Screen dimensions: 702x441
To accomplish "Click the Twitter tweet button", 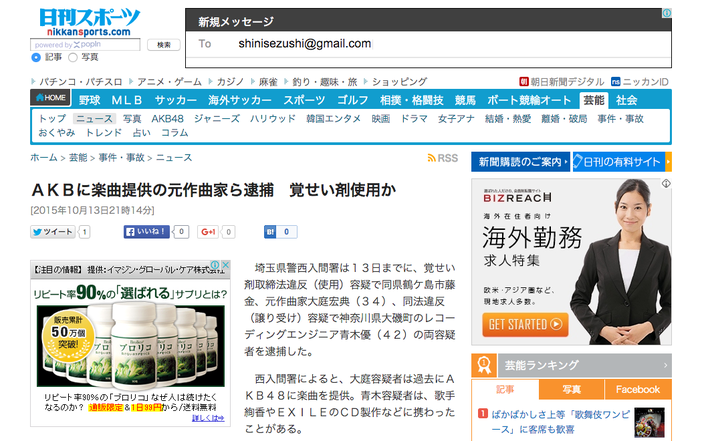I will pyautogui.click(x=53, y=231).
